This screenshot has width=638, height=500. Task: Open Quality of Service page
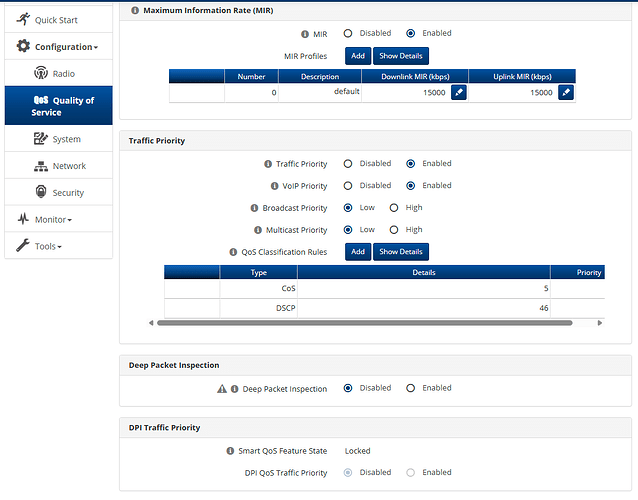click(59, 106)
